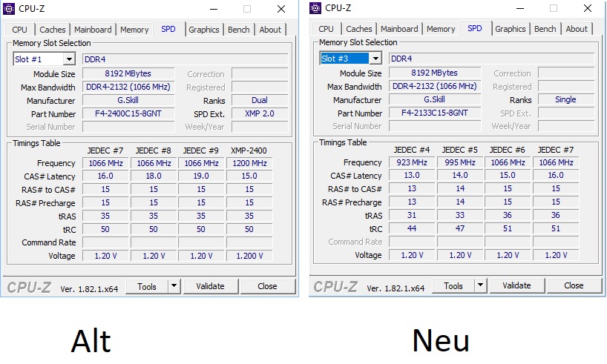Click tRAS value 31 in right window
The image size is (607, 364).
tap(412, 215)
